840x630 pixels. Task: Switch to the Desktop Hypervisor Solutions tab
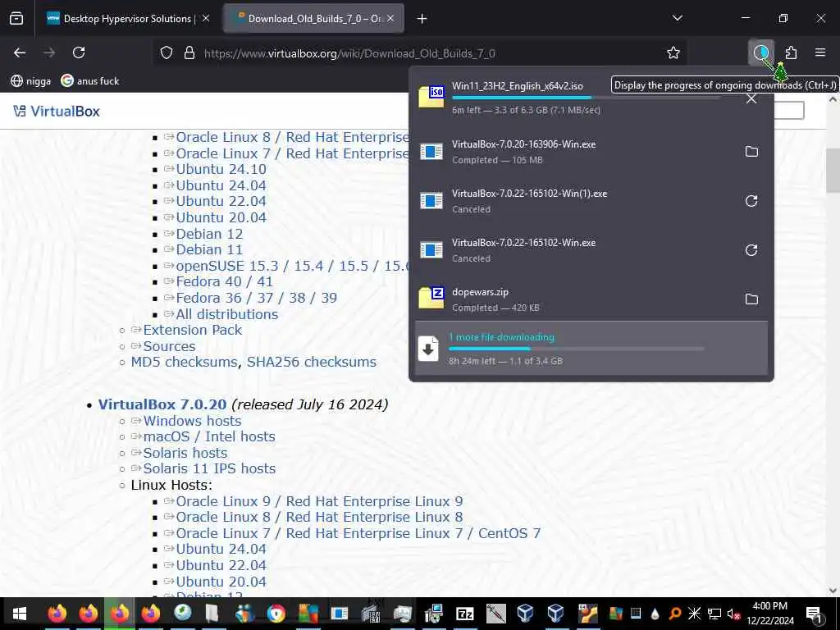click(x=127, y=19)
